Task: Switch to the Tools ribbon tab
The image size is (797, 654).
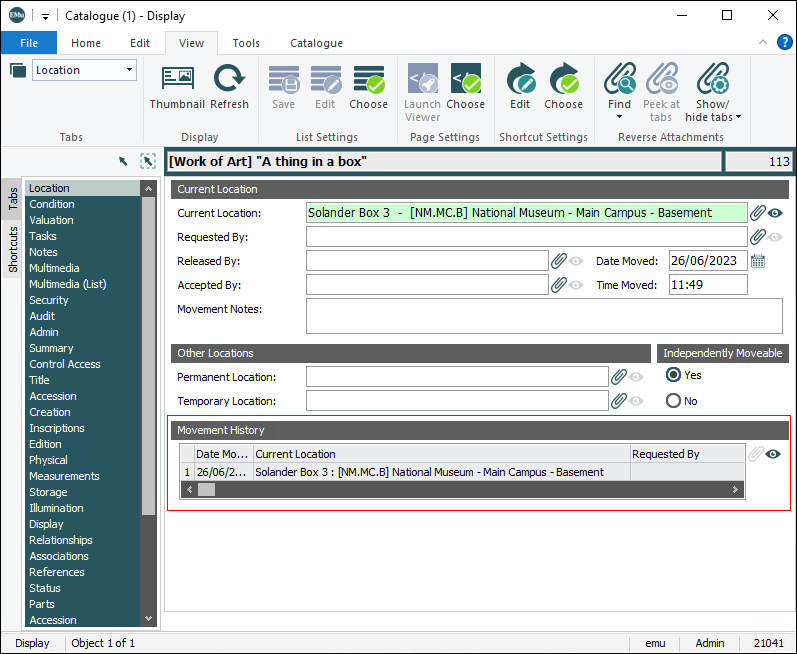Action: coord(246,43)
